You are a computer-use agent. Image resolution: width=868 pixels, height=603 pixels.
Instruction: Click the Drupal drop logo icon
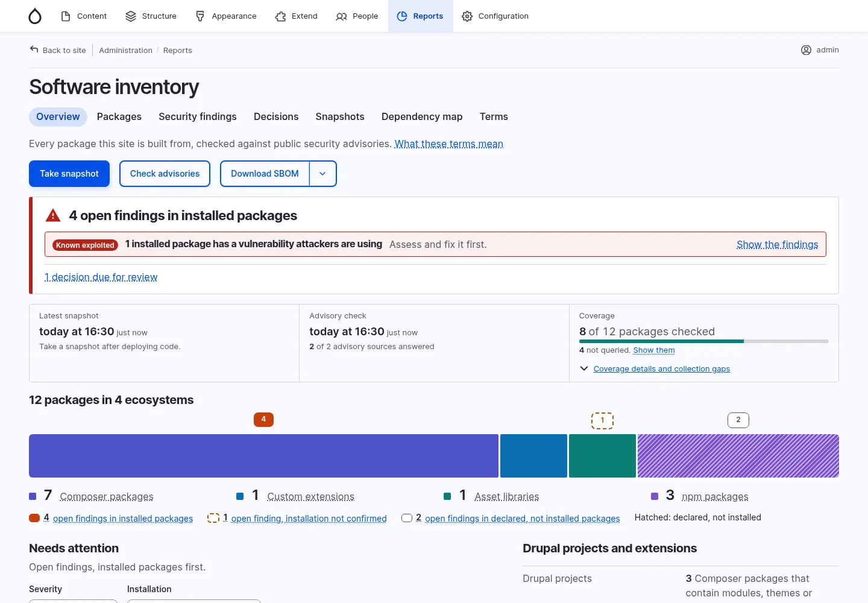(x=35, y=16)
